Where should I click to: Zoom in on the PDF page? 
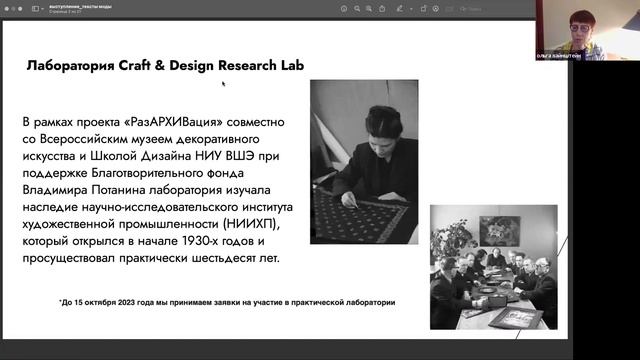[x=369, y=9]
